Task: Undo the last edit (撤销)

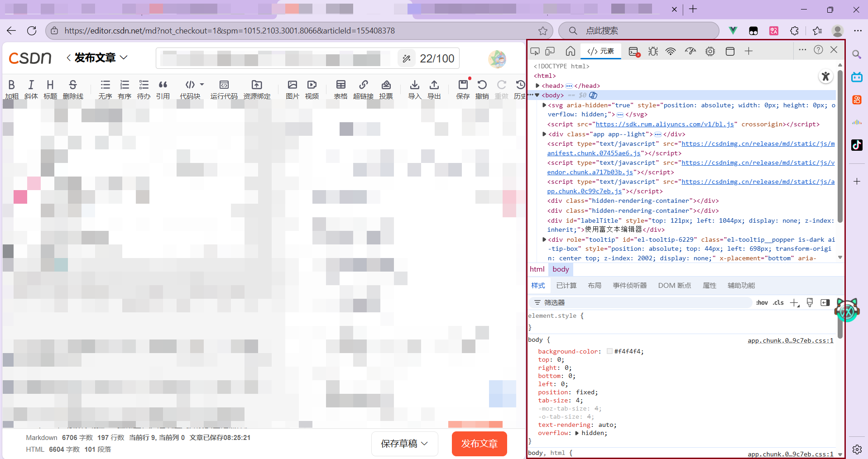Action: click(482, 89)
